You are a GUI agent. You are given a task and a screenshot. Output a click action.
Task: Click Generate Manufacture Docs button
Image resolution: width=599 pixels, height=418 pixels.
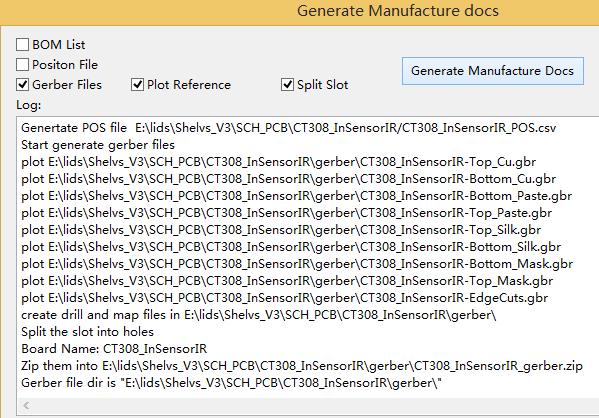pyautogui.click(x=492, y=71)
